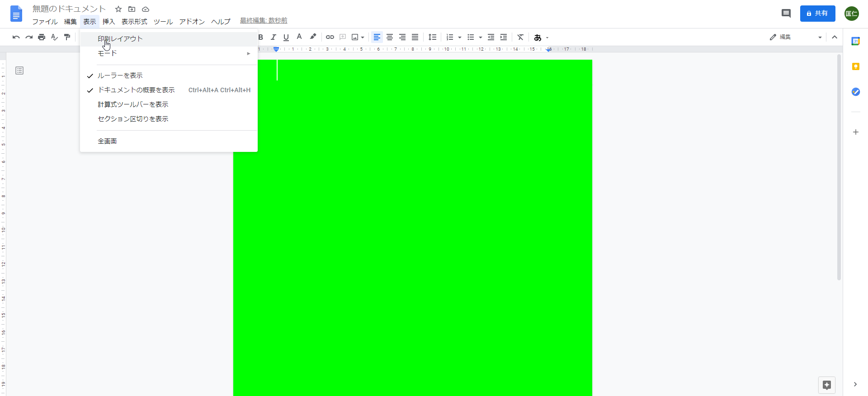
Task: Open Google Tasks in the side panel
Action: 855,92
